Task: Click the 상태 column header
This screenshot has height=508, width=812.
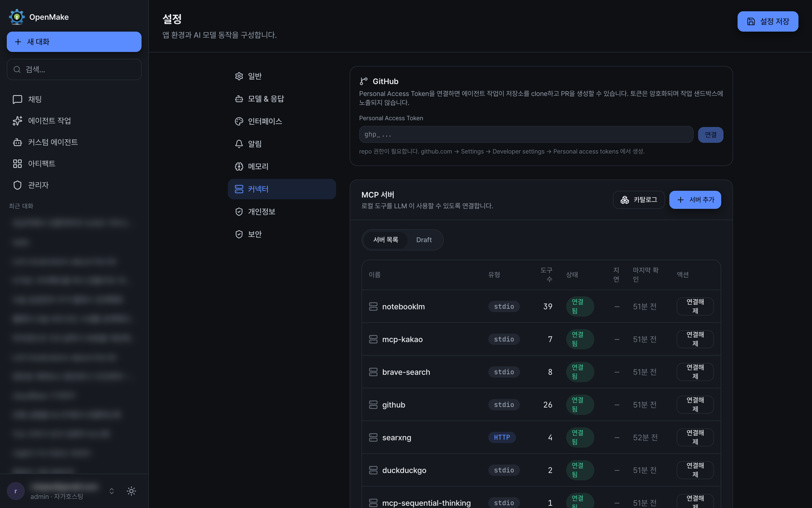Action: click(x=572, y=275)
